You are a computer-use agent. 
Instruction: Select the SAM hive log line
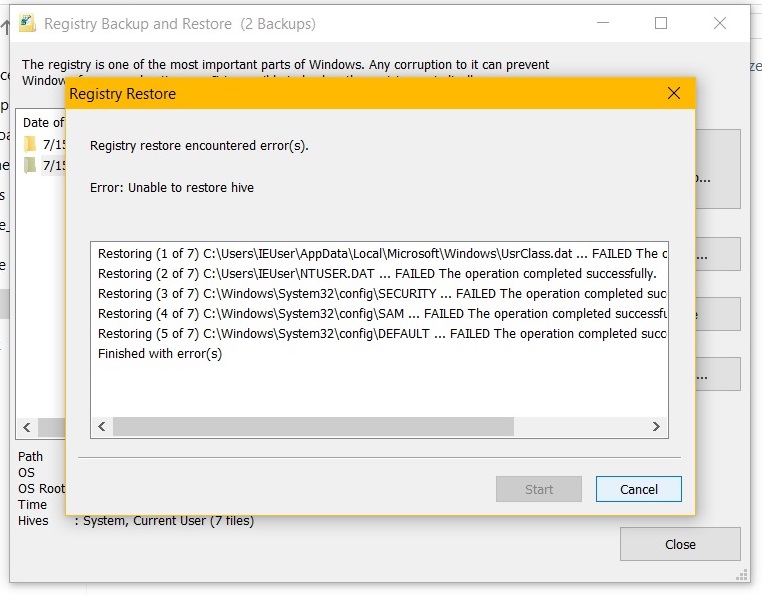pyautogui.click(x=380, y=314)
